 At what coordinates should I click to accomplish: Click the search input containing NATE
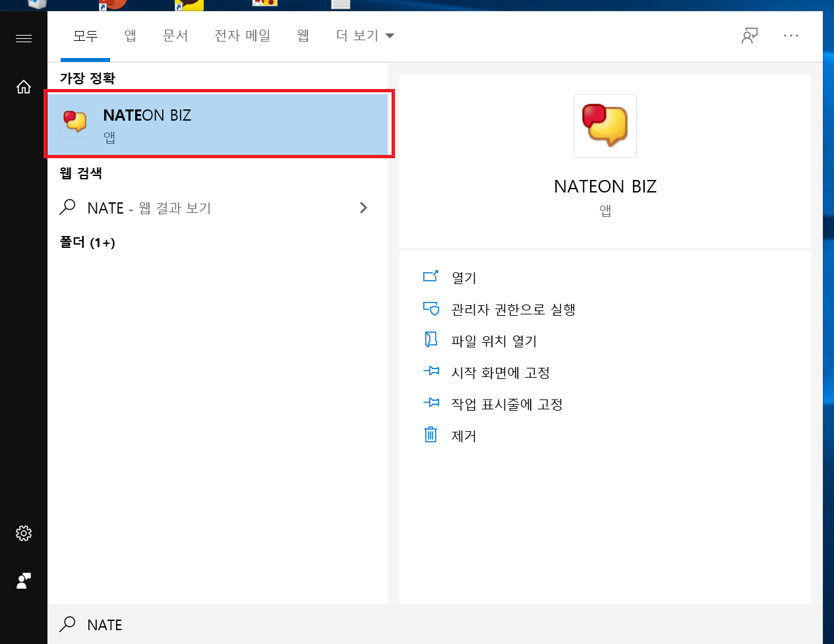point(435,624)
